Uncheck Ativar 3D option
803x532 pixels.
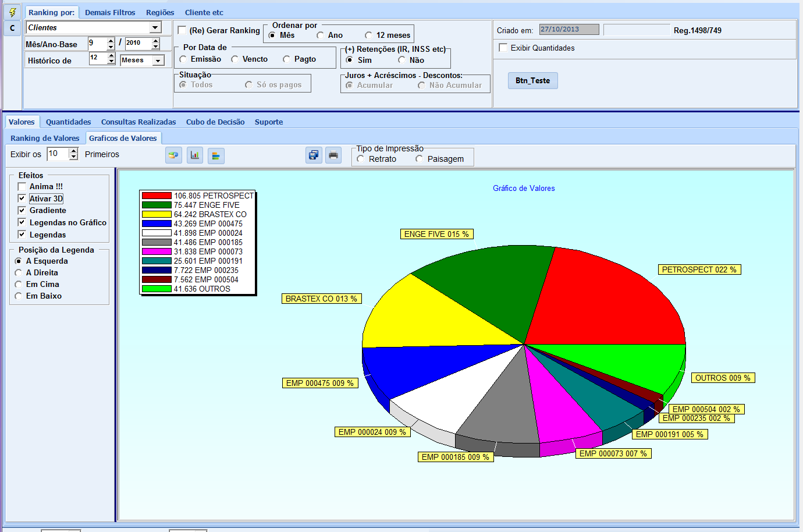22,198
